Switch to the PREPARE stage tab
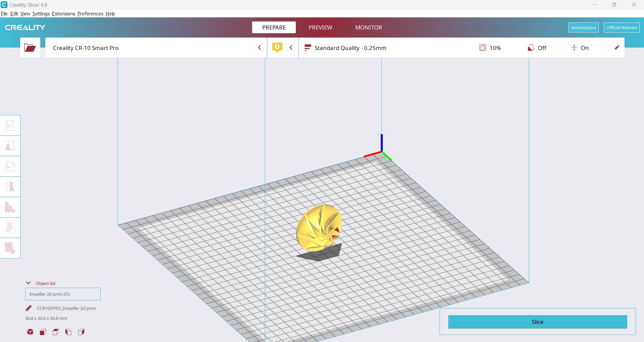Screen dimensions: 644x342 coord(274,27)
